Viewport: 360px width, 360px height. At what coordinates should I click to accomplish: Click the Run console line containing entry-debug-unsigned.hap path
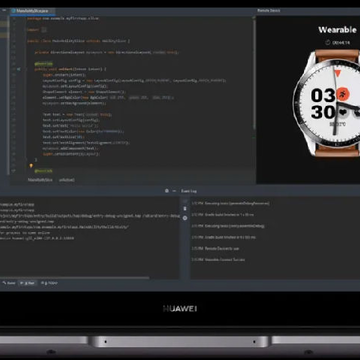(90, 216)
